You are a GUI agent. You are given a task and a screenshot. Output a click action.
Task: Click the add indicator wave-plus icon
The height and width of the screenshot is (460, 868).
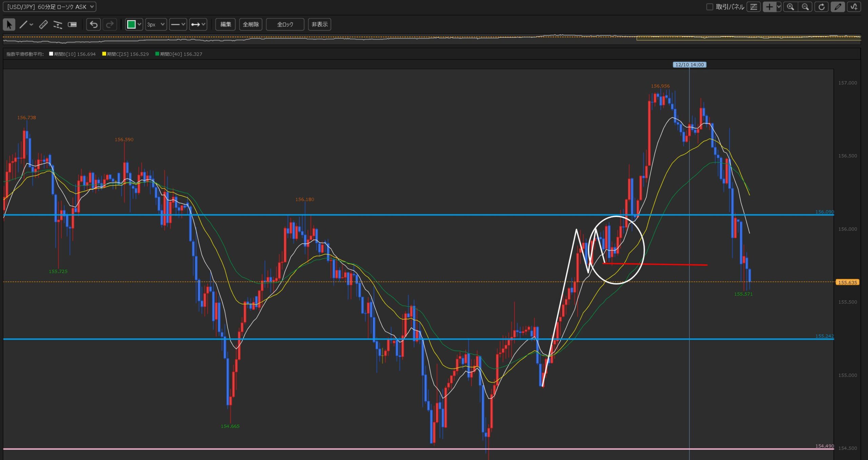(854, 7)
